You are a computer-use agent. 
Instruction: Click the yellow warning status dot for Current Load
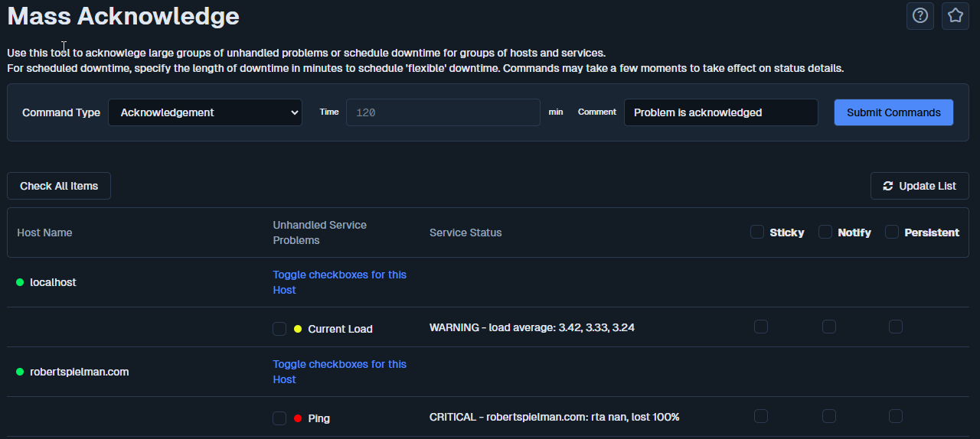[298, 329]
